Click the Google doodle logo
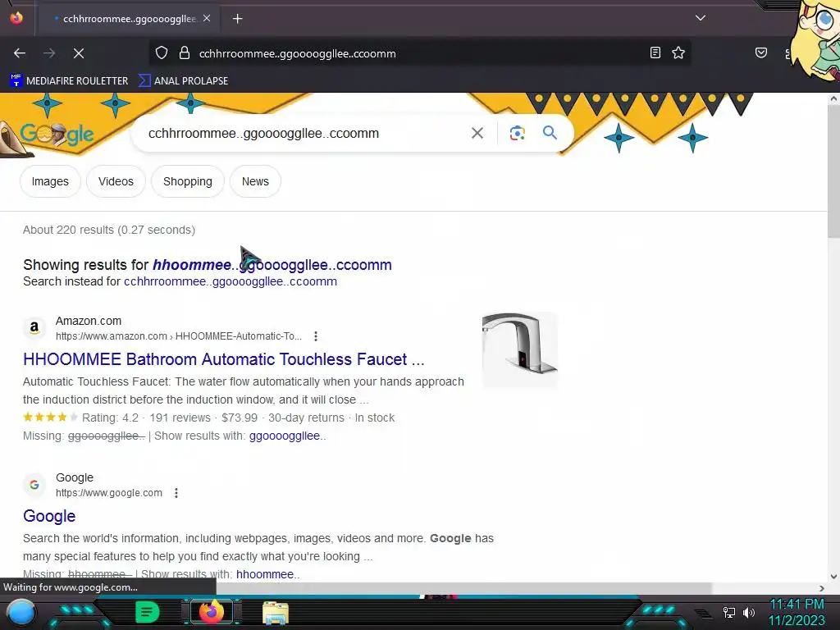Viewport: 840px width, 630px height. pos(57,135)
